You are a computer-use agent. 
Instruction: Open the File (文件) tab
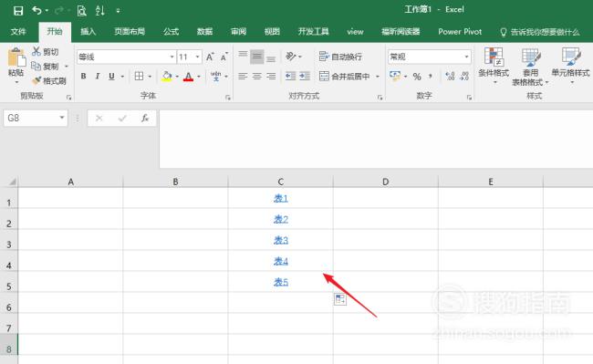click(18, 32)
